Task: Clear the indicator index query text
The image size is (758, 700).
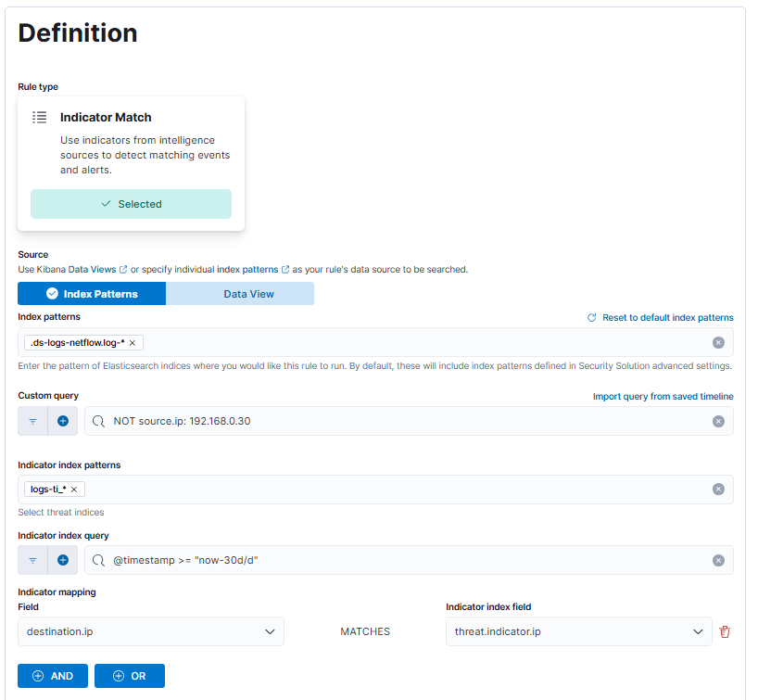Action: click(718, 560)
